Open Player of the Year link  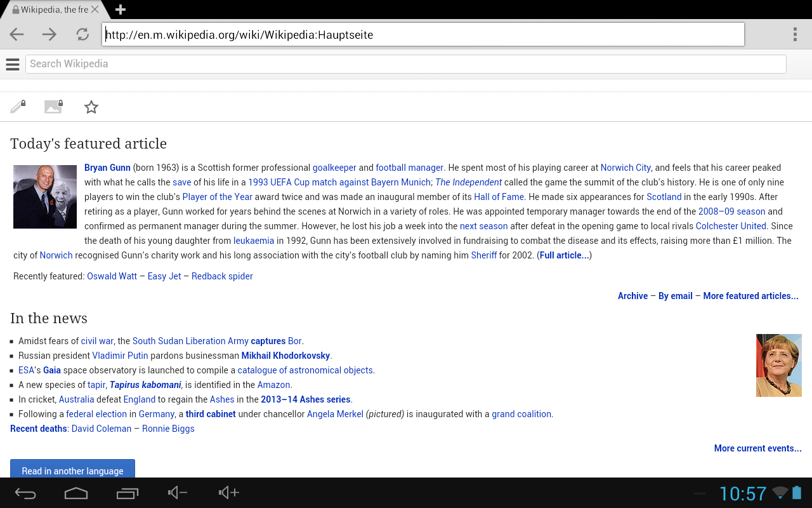(218, 197)
